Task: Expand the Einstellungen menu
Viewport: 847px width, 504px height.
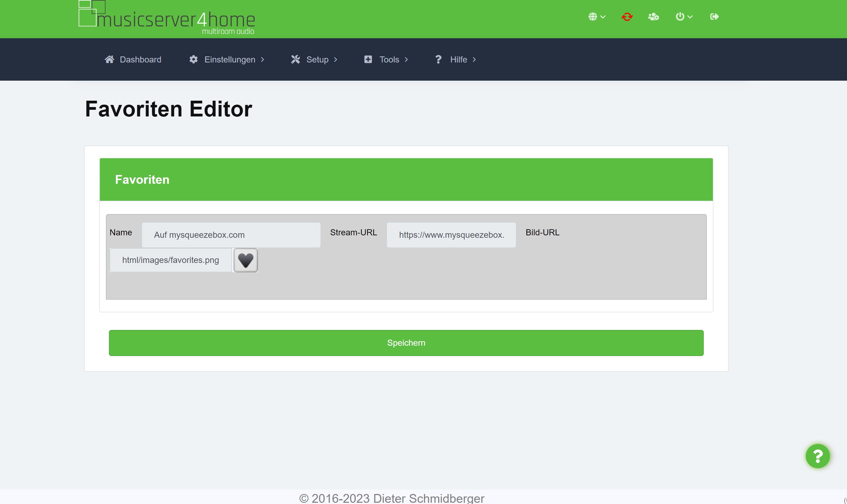Action: tap(229, 59)
